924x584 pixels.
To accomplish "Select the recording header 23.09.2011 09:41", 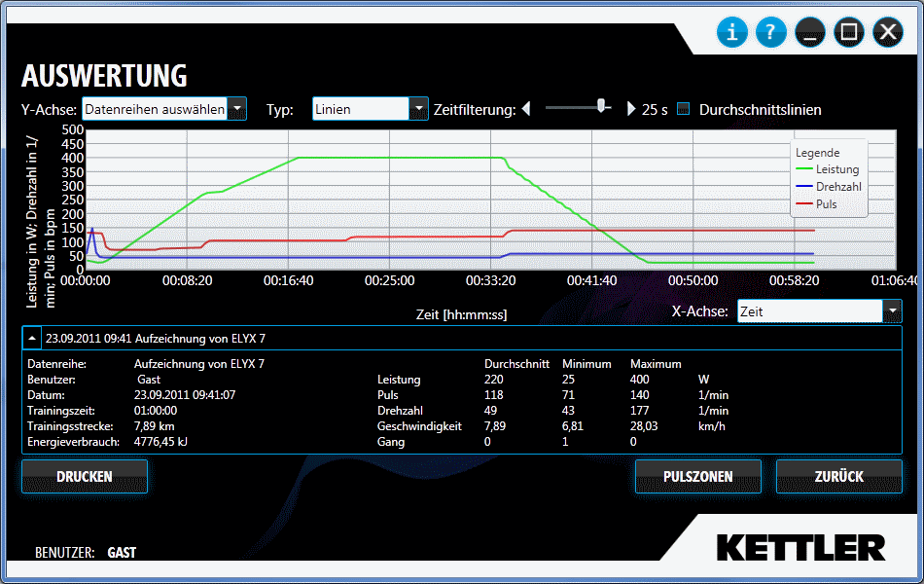I will click(156, 339).
